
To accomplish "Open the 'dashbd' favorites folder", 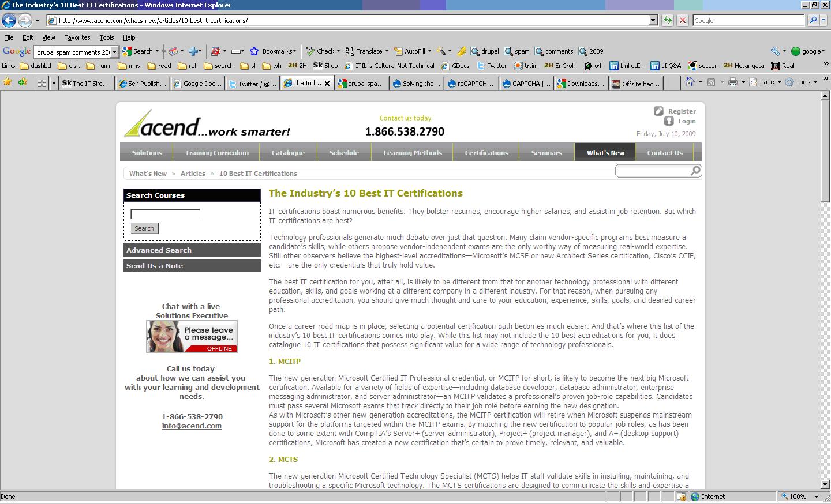I will 36,66.
